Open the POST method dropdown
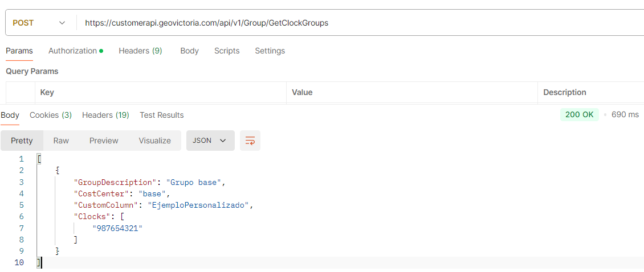The image size is (644, 272). [39, 23]
